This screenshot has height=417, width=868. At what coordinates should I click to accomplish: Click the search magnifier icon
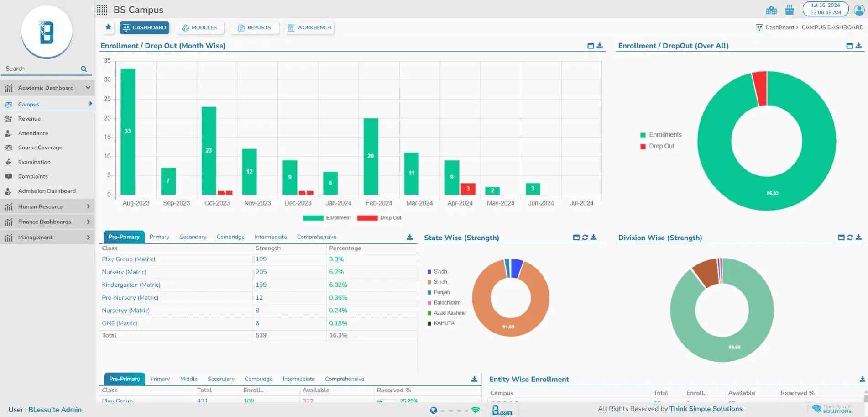pyautogui.click(x=84, y=69)
